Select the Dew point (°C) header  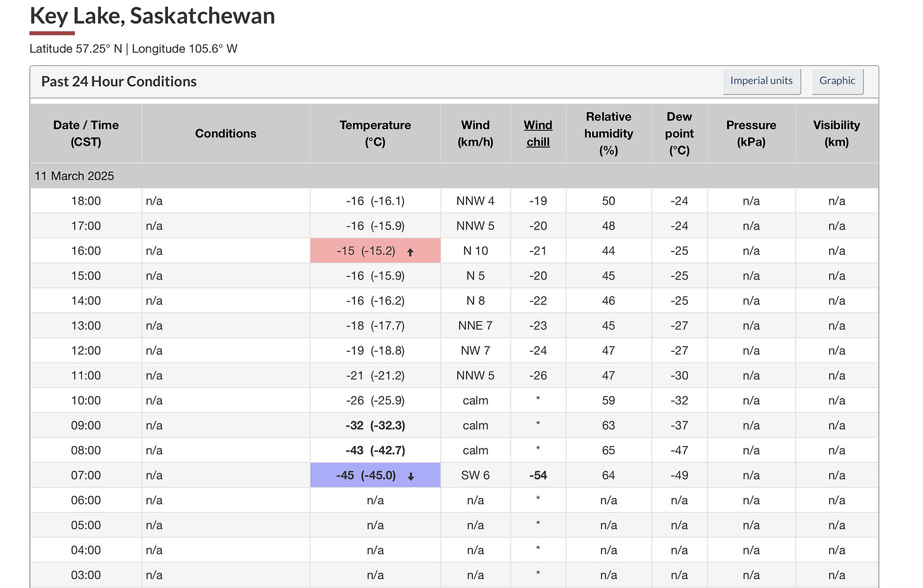tap(680, 134)
